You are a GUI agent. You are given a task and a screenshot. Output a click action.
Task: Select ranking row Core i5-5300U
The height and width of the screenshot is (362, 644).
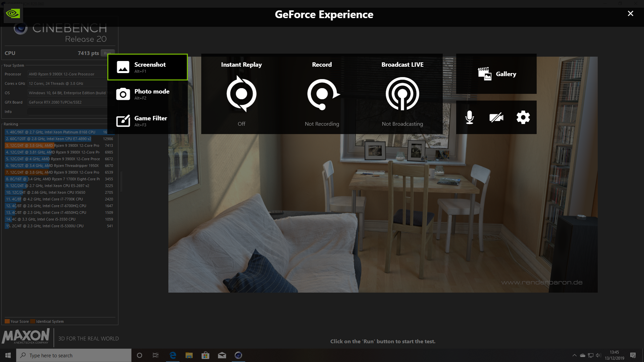tap(59, 226)
